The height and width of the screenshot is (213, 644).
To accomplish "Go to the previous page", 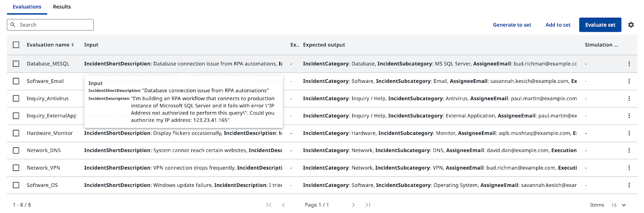I will [x=283, y=205].
